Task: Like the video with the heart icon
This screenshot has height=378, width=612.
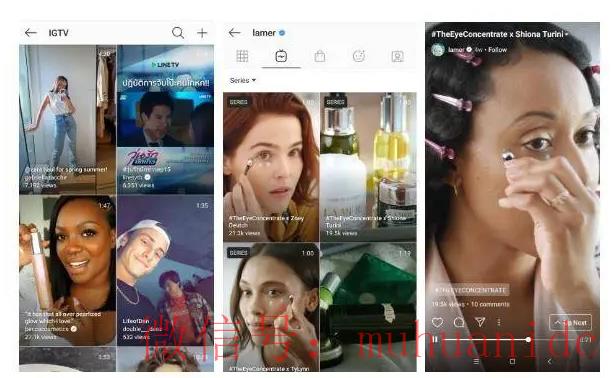Action: click(438, 323)
